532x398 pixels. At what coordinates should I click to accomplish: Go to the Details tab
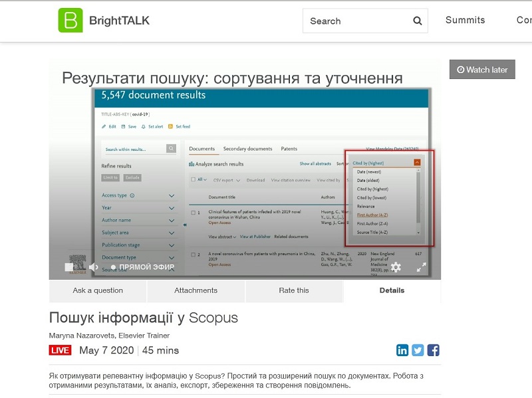pos(392,290)
